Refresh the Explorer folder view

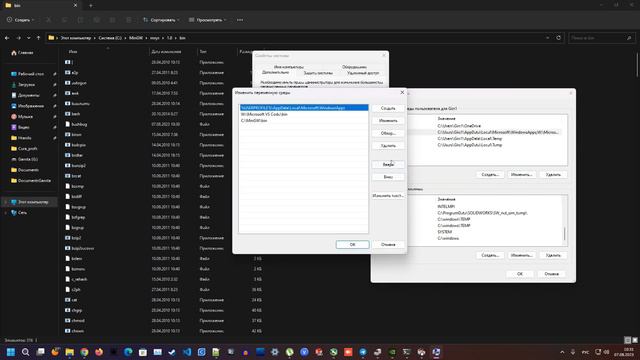(559, 38)
